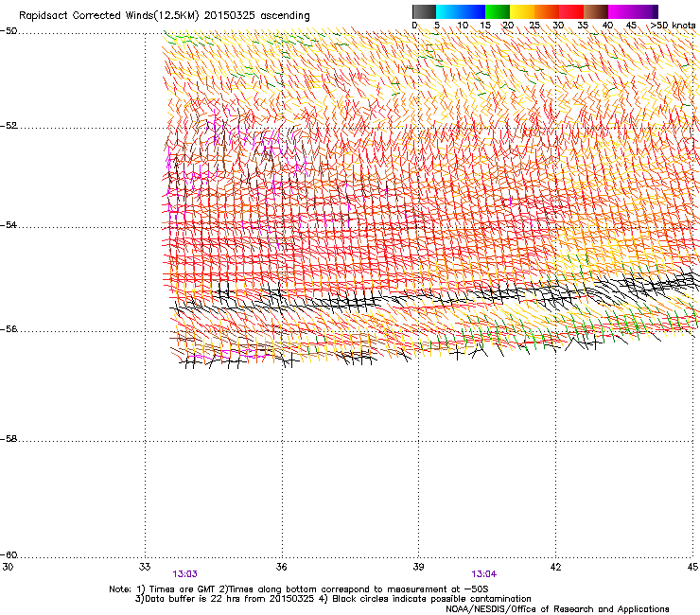Click the longitude axis label '30'
700x615 pixels.
(8, 567)
